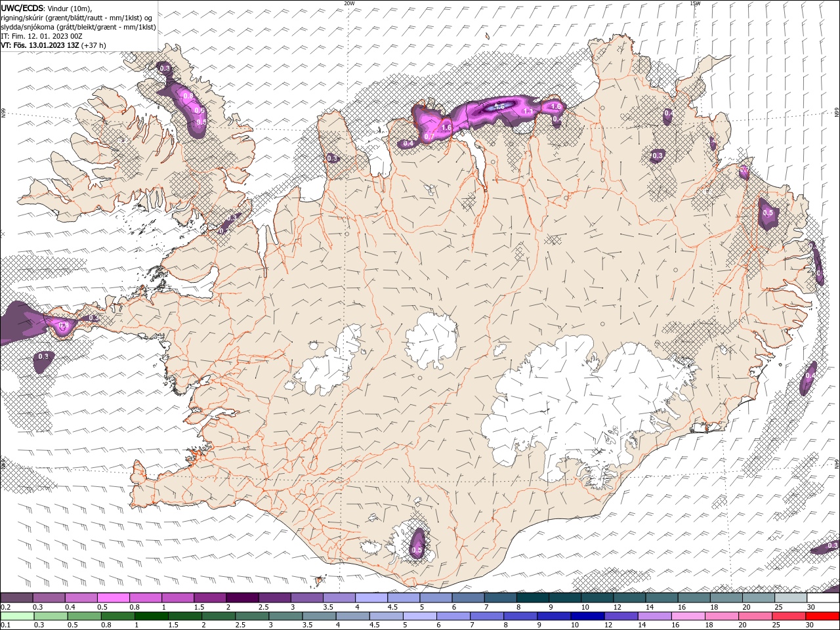Click the bright pink 0.5–0.8 swatch, top legend row

click(x=113, y=598)
